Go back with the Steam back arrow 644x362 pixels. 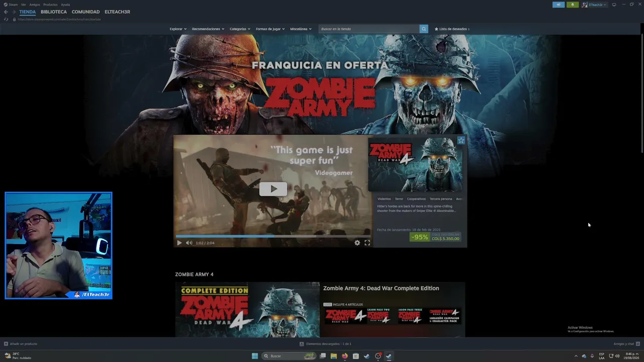[6, 12]
